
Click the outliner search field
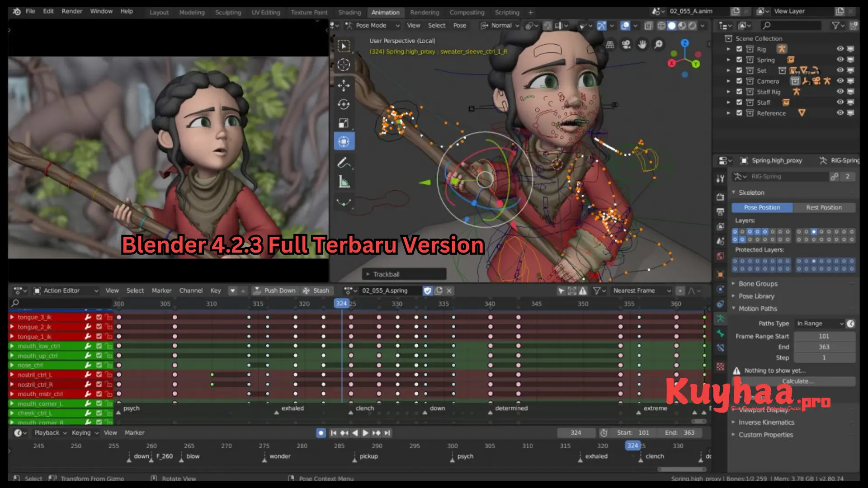click(790, 26)
